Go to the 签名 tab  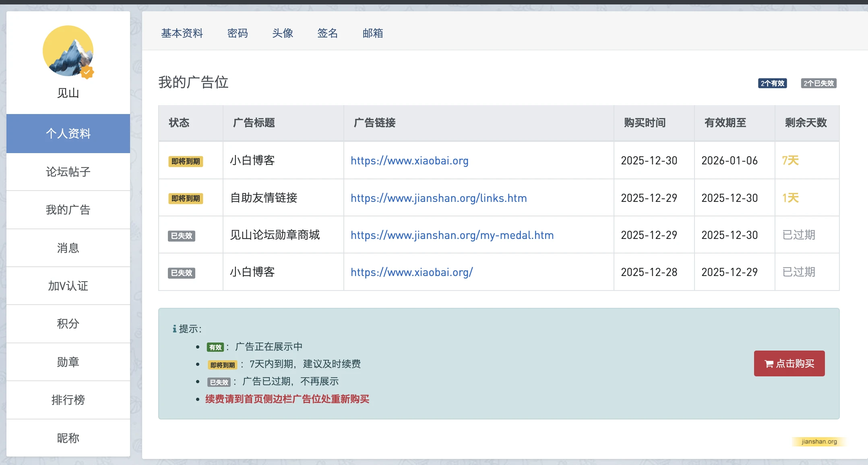pos(328,33)
